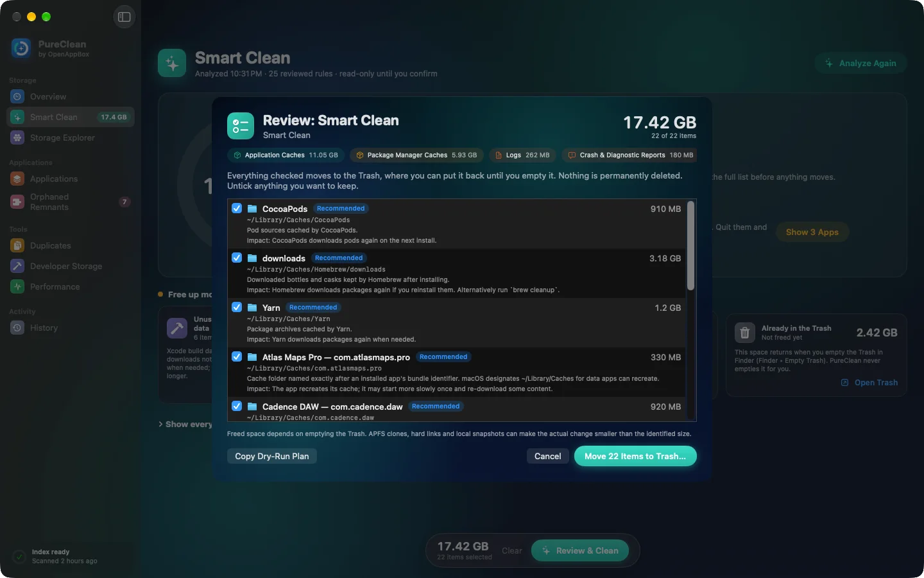This screenshot has height=578, width=924.
Task: Cancel the review dialog
Action: point(547,456)
